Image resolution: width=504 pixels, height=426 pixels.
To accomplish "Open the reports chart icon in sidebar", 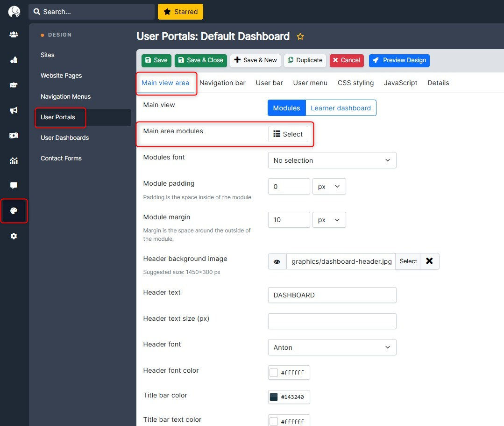I will click(14, 160).
